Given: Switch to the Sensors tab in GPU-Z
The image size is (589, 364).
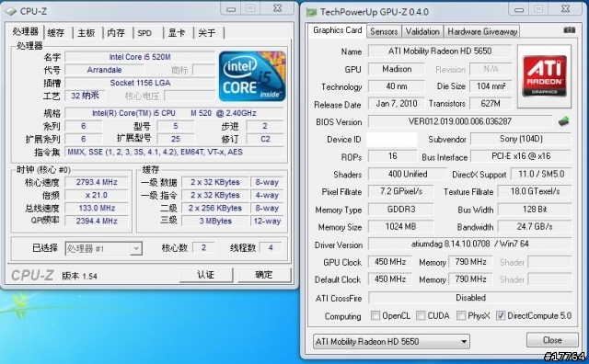Looking at the screenshot, I should [x=384, y=31].
